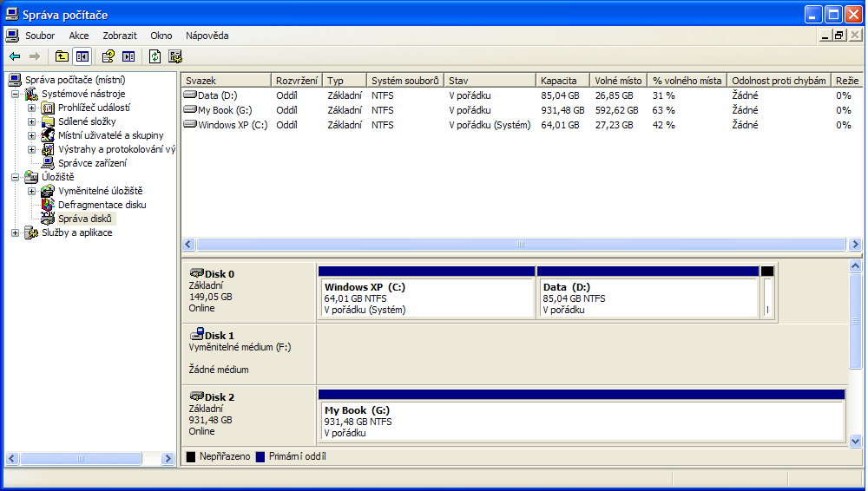Expand Výstrahy a protokolování node
Screen dimensions: 868x491
click(x=31, y=149)
